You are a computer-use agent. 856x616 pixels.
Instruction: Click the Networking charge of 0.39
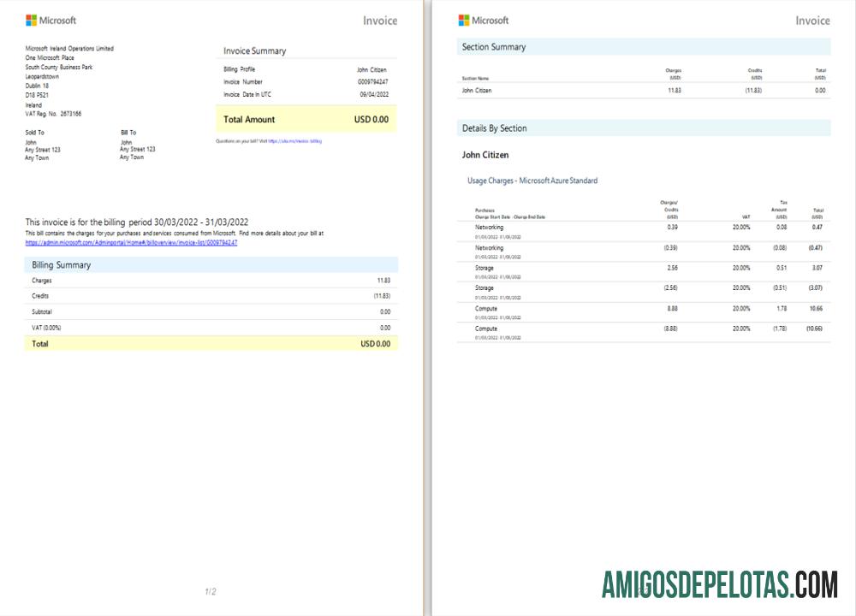pyautogui.click(x=672, y=228)
